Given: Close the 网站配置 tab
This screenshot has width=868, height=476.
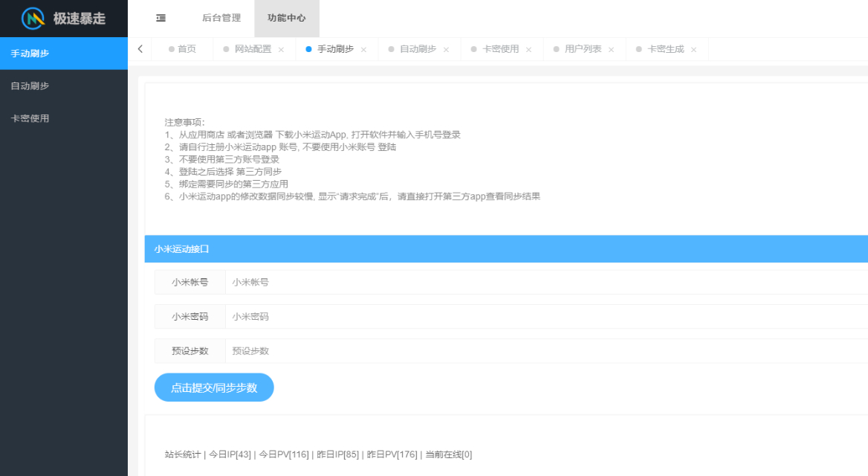Looking at the screenshot, I should [281, 50].
